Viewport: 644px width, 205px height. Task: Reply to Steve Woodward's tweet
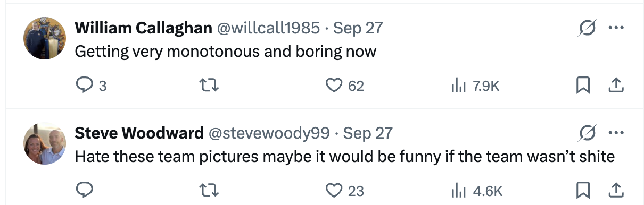[x=85, y=190]
